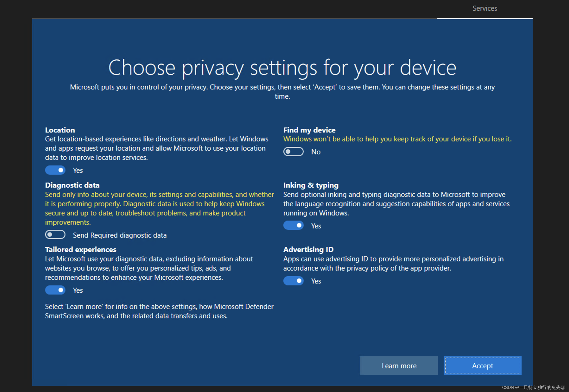The image size is (569, 392).
Task: Click the 'Send Required diagnostic data' label
Action: (120, 235)
